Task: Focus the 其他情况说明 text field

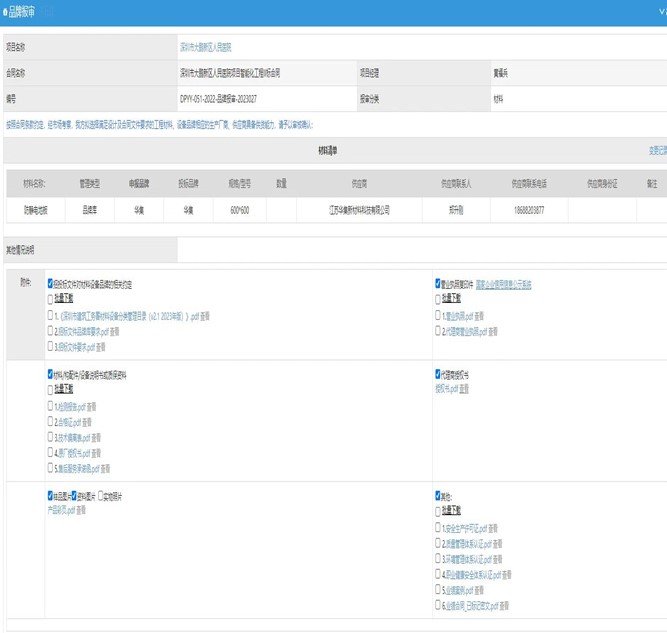Action: coord(422,250)
